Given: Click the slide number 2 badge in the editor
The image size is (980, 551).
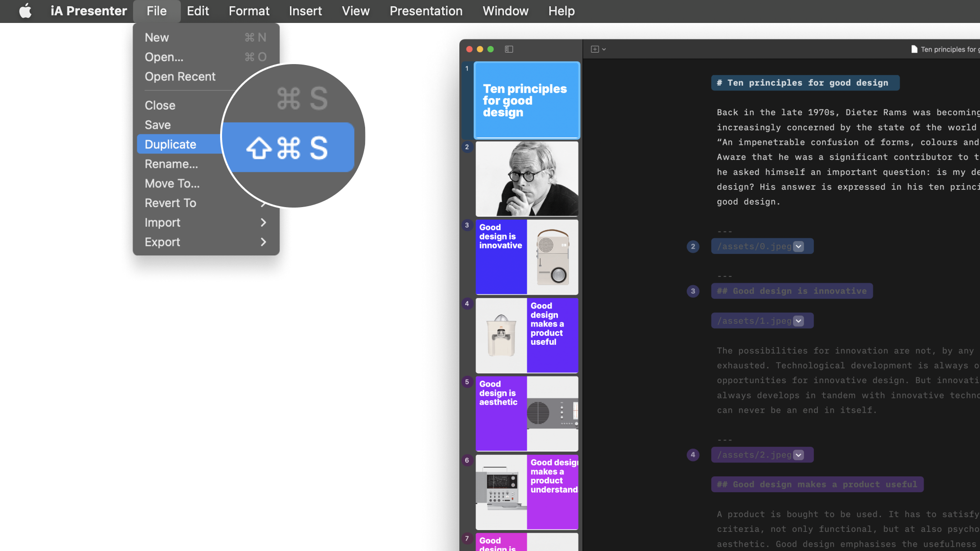Looking at the screenshot, I should [693, 246].
